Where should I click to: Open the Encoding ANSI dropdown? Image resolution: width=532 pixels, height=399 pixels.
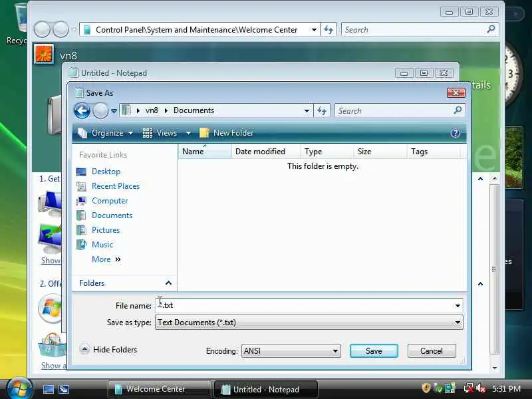tap(291, 351)
